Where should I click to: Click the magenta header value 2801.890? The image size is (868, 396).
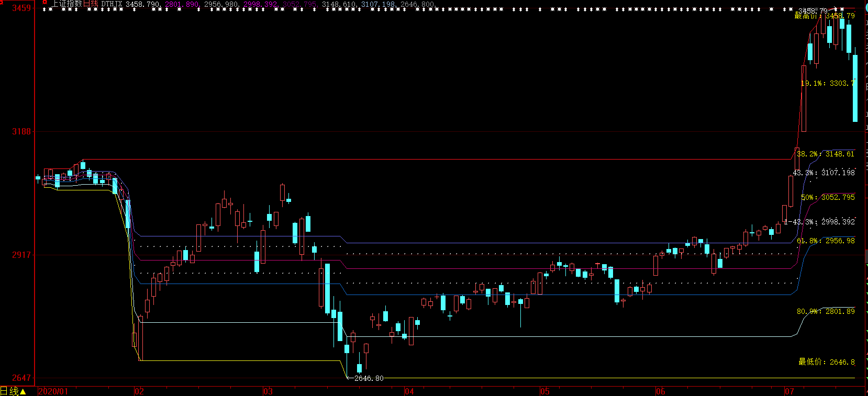click(x=182, y=4)
